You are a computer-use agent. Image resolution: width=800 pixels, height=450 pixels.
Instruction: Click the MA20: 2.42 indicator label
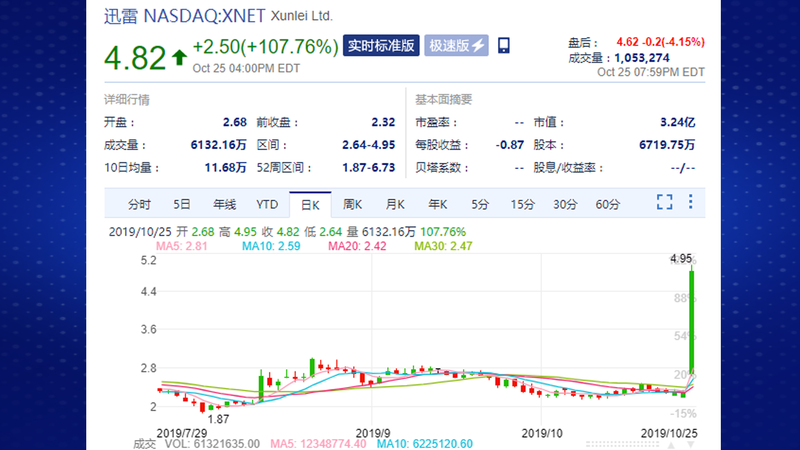click(357, 246)
